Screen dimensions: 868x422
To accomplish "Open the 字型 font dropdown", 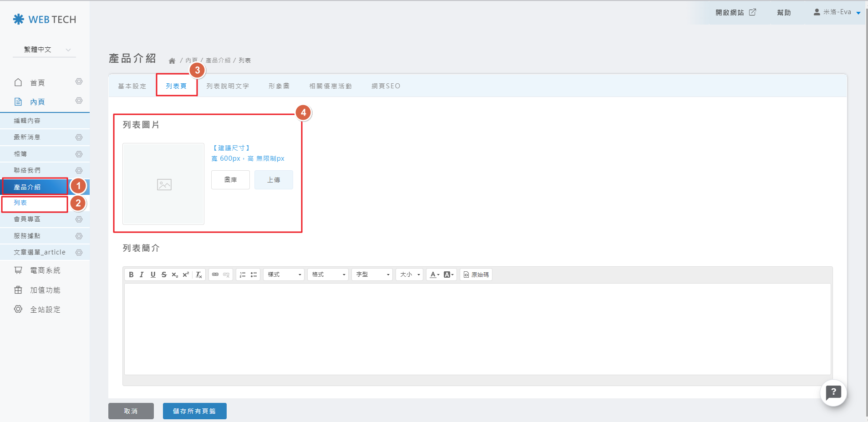I will coord(372,275).
